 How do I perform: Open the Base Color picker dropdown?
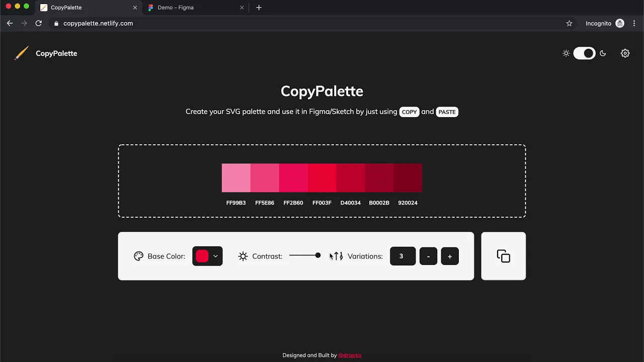coord(207,256)
